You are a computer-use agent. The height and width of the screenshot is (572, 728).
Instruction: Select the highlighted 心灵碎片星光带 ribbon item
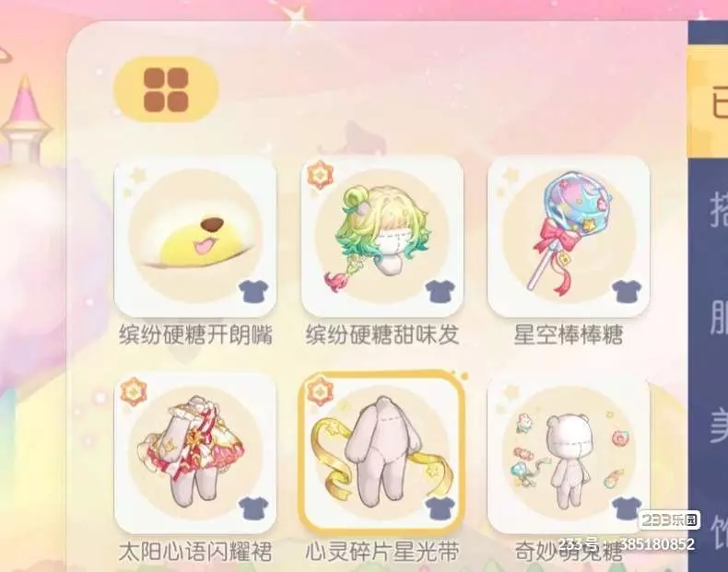pyautogui.click(x=382, y=452)
